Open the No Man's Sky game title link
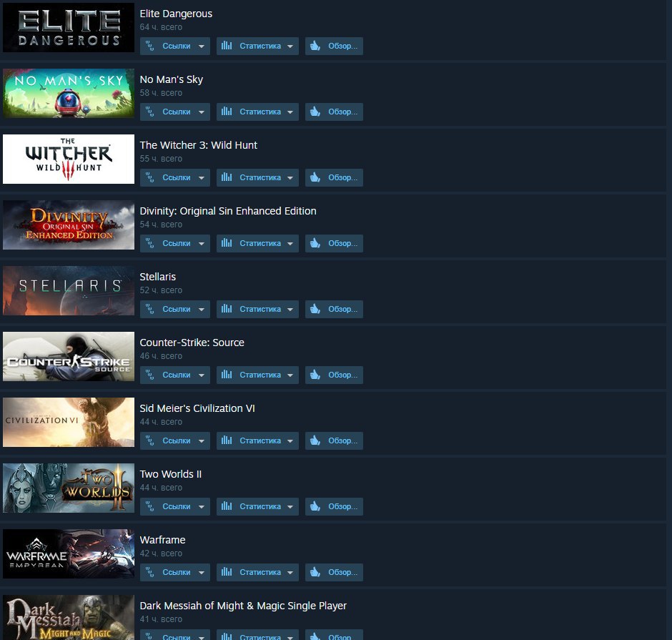This screenshot has width=672, height=640. point(172,79)
